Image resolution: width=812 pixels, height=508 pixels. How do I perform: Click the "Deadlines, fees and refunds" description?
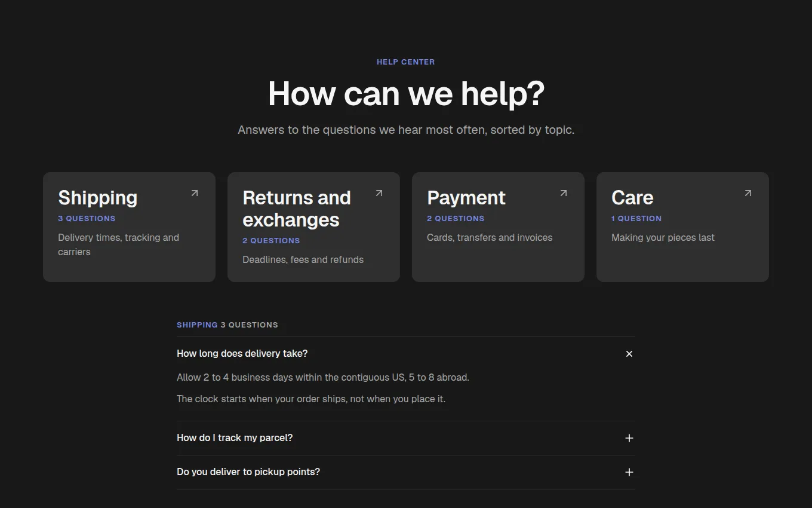click(303, 260)
